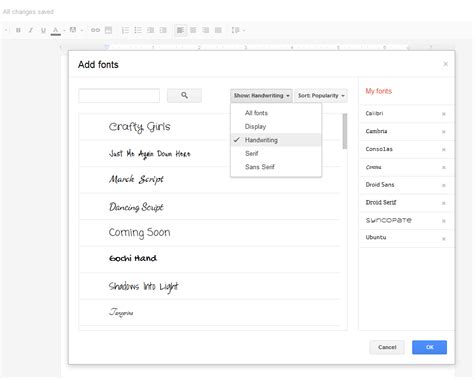Remove Syncopate from My fonts

[x=444, y=221]
